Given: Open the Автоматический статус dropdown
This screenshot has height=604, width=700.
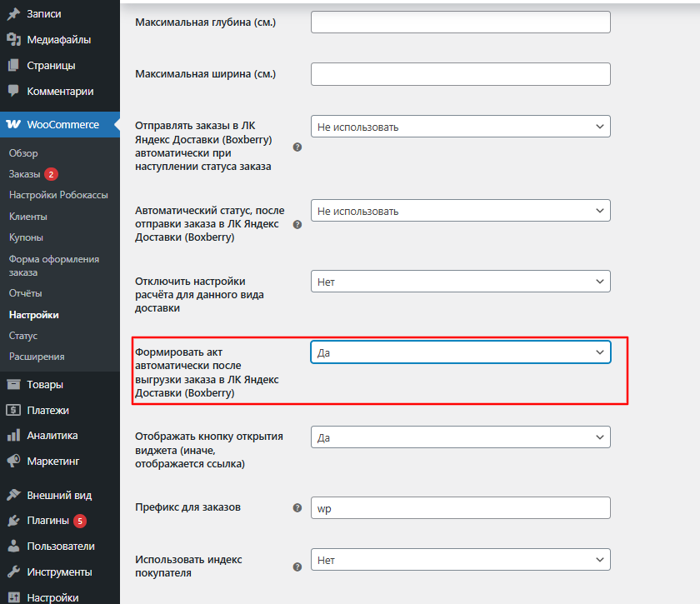Looking at the screenshot, I should (460, 211).
